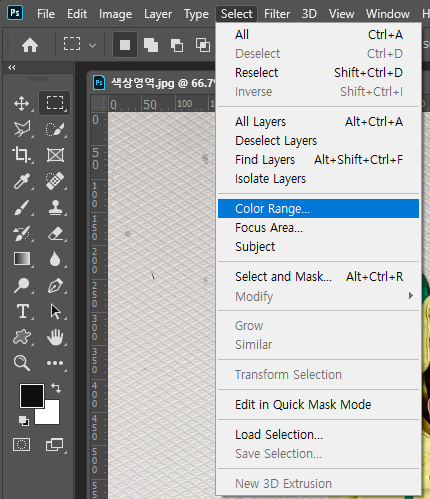Switch to the 색상영역.jpg document tab
Image resolution: width=430 pixels, height=499 pixels.
click(x=153, y=83)
